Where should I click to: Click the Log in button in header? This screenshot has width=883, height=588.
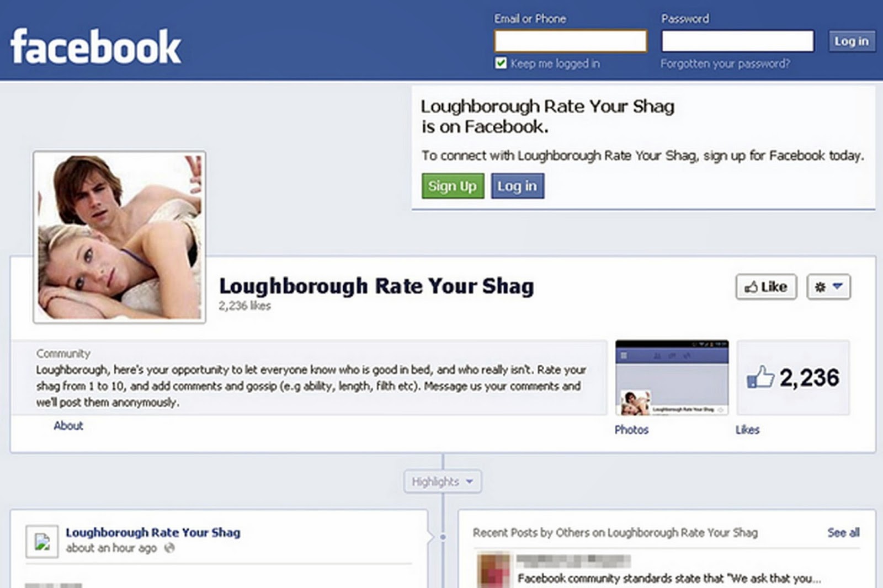coord(852,41)
